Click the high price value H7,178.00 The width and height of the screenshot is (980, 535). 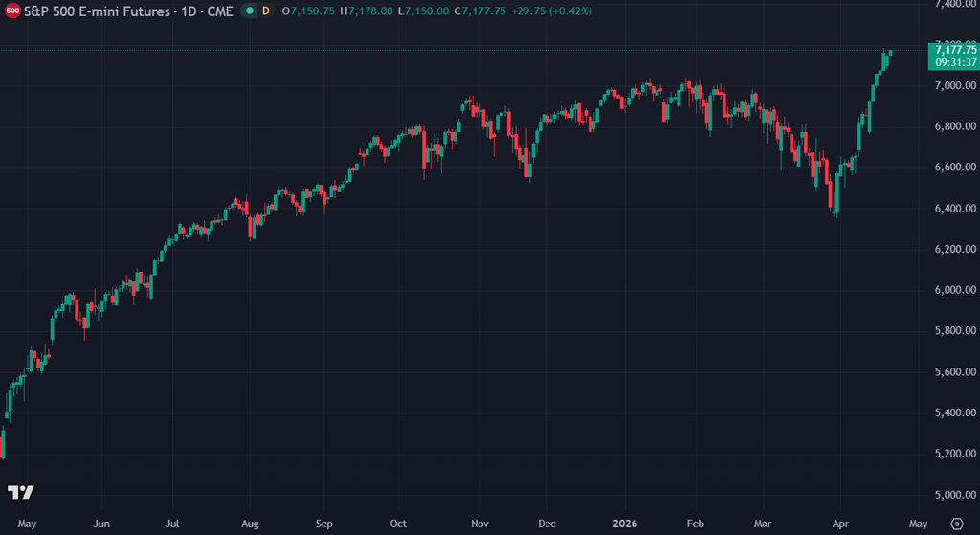[367, 11]
